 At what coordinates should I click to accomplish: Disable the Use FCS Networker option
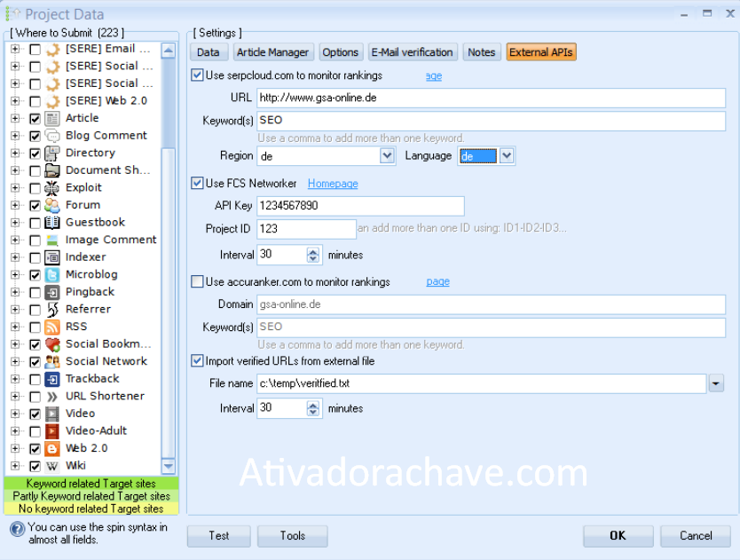[196, 183]
